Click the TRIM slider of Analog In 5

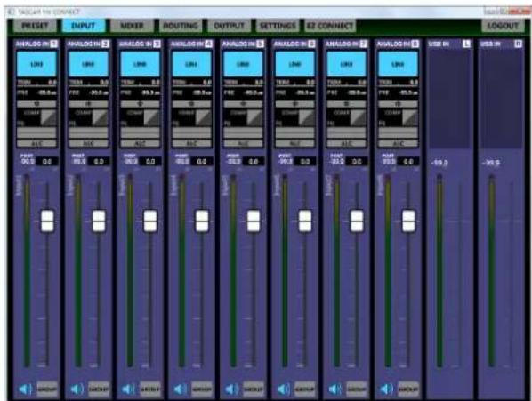click(x=243, y=83)
